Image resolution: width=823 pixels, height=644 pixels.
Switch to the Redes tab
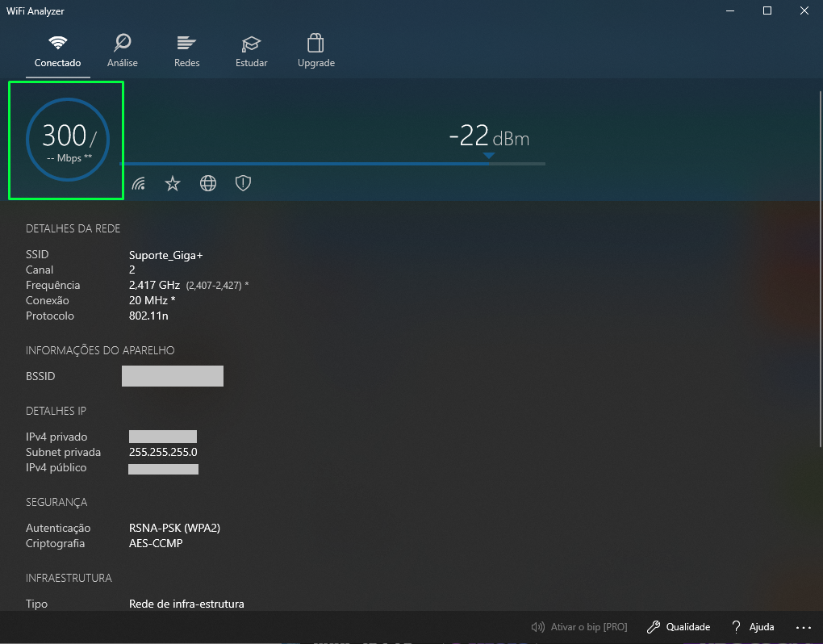[x=186, y=51]
